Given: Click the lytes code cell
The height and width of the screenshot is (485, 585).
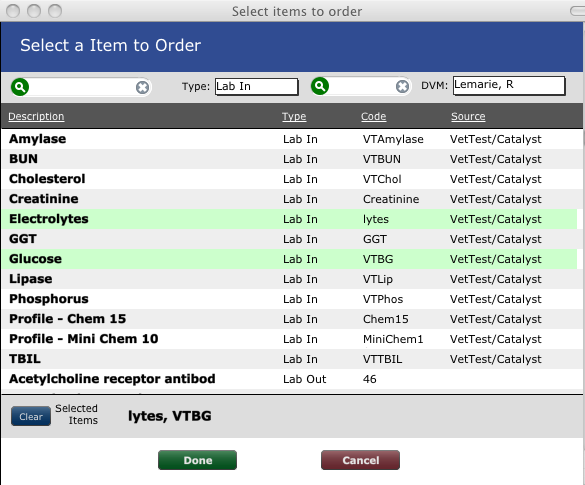Looking at the screenshot, I should coord(376,219).
